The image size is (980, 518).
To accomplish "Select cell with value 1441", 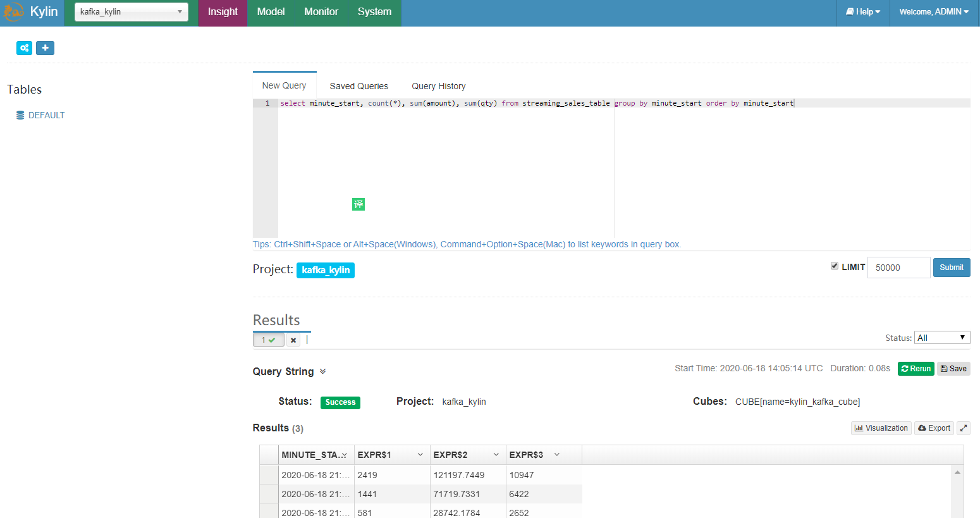I will coord(392,494).
